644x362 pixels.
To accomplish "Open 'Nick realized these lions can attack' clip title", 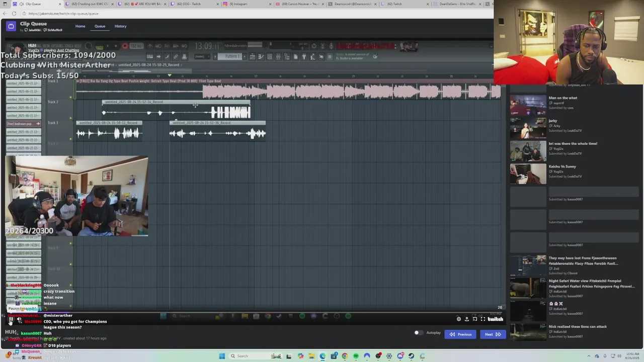I will pyautogui.click(x=578, y=327).
